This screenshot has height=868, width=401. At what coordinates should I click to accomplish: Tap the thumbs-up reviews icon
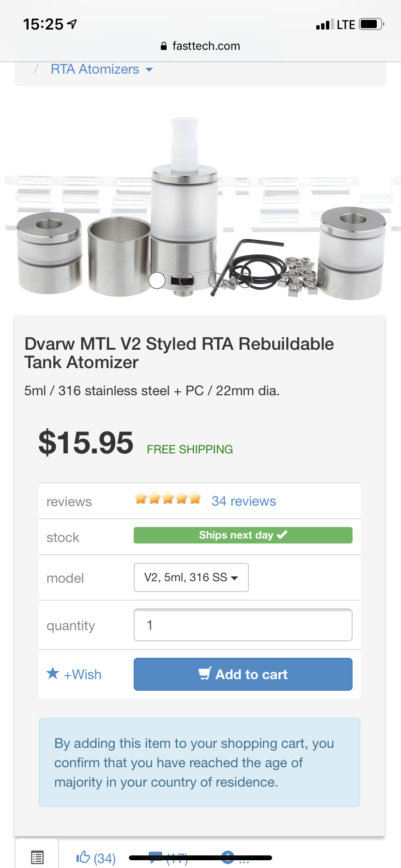coord(83,857)
